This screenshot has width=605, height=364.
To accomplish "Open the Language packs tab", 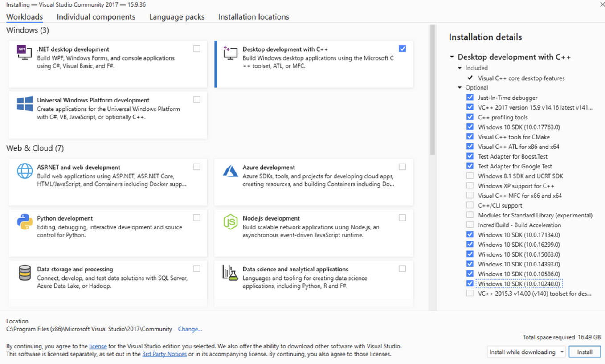I will 176,16.
